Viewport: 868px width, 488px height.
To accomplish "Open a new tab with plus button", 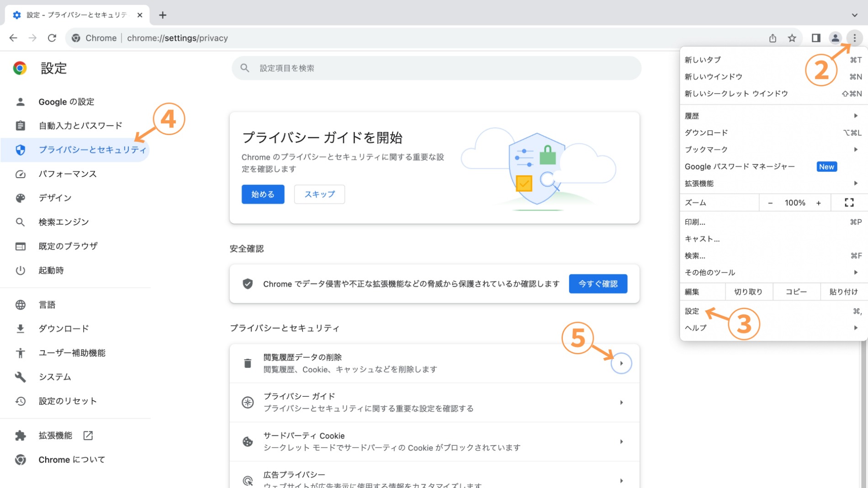I will coord(163,15).
